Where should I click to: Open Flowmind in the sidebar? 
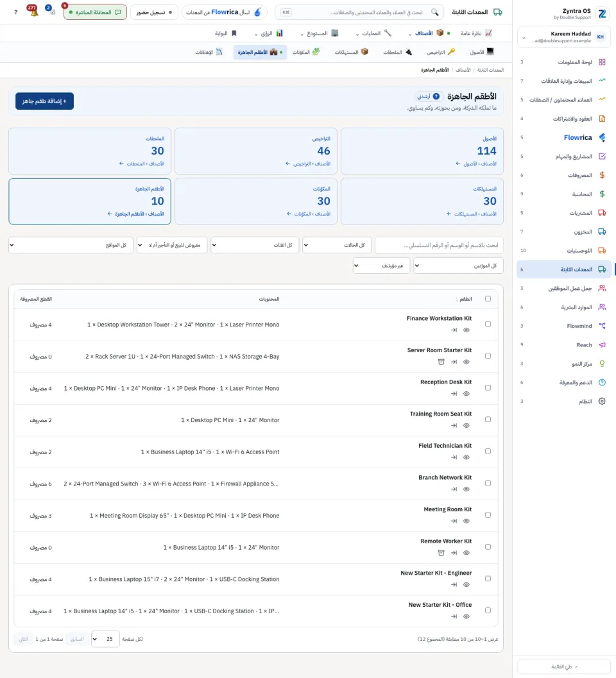click(564, 326)
